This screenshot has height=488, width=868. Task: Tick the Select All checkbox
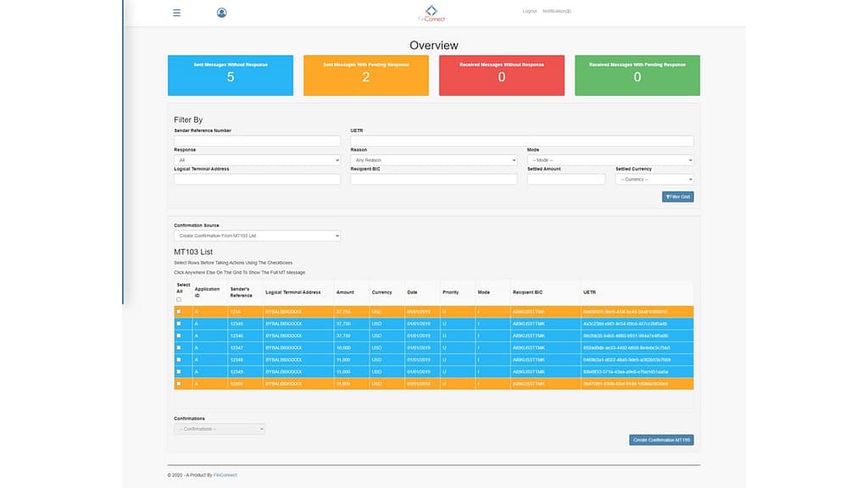tap(178, 299)
